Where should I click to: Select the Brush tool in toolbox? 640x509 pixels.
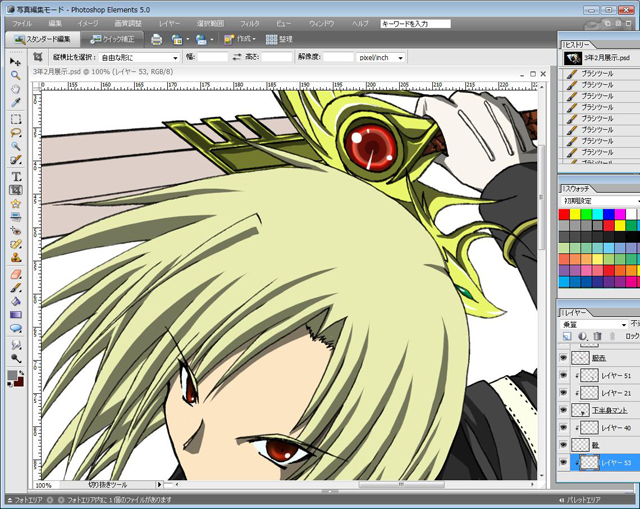(x=16, y=288)
